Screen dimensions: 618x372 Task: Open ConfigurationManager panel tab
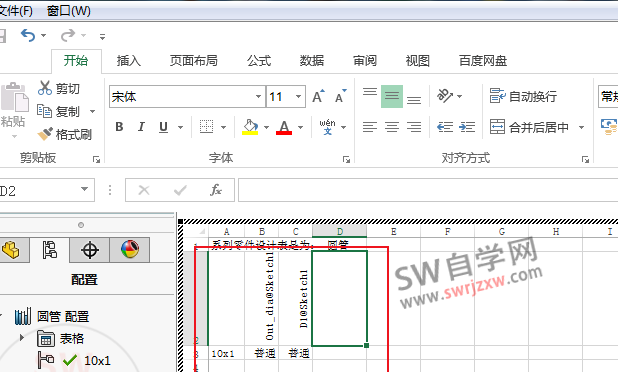tap(50, 250)
